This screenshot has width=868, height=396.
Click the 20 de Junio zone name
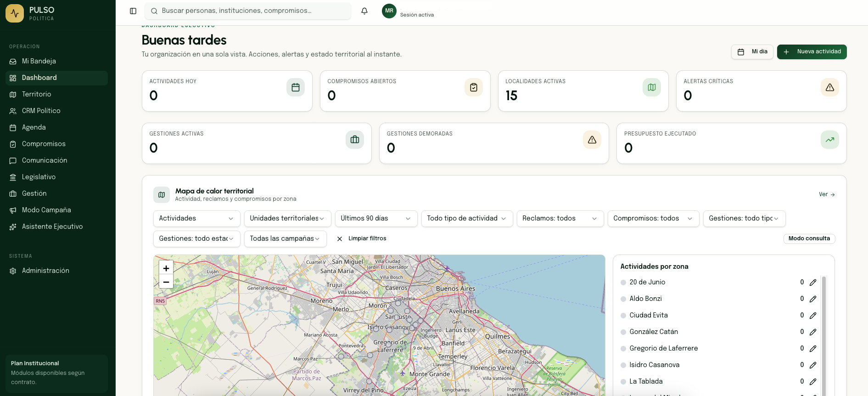point(647,283)
